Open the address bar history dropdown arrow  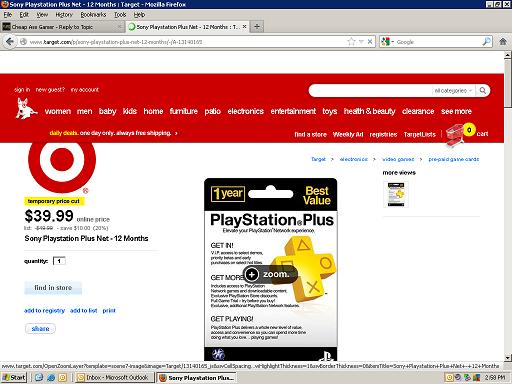(361, 42)
